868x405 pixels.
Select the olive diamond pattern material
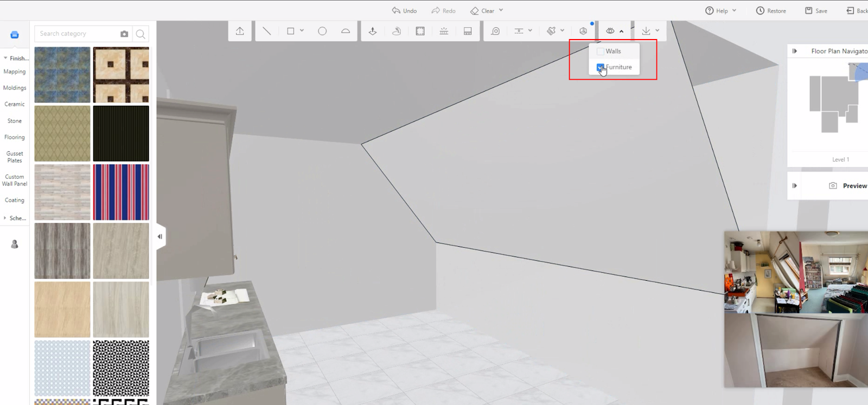pos(62,133)
